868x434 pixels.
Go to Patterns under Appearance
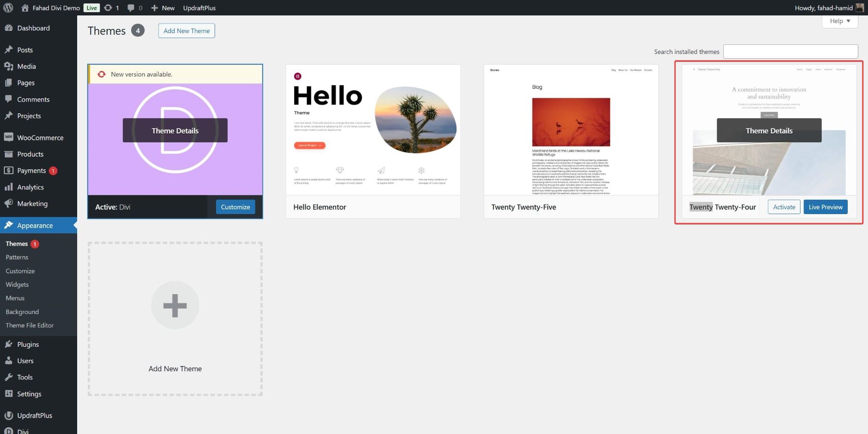coord(17,257)
